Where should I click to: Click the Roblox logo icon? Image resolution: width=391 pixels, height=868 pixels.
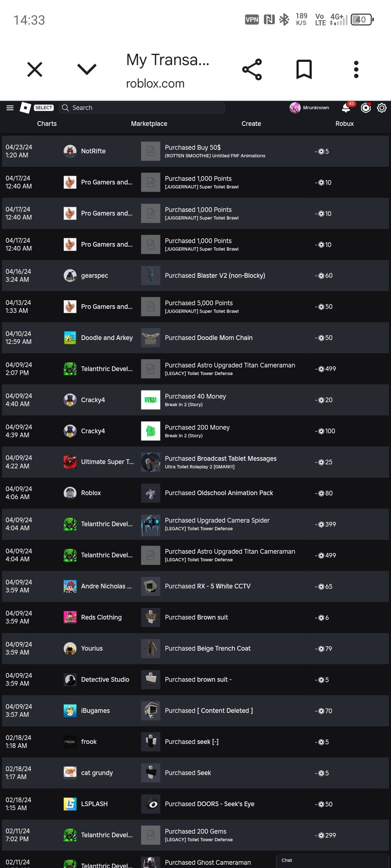click(25, 108)
